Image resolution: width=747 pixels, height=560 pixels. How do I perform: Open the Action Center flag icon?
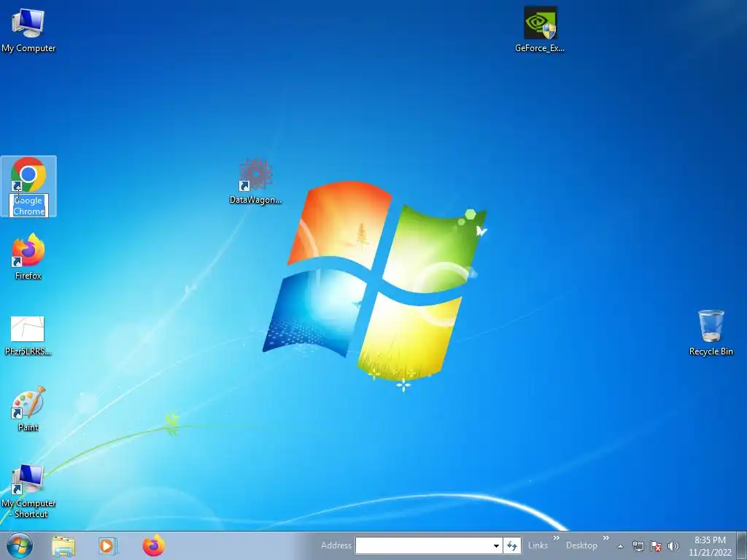[656, 546]
